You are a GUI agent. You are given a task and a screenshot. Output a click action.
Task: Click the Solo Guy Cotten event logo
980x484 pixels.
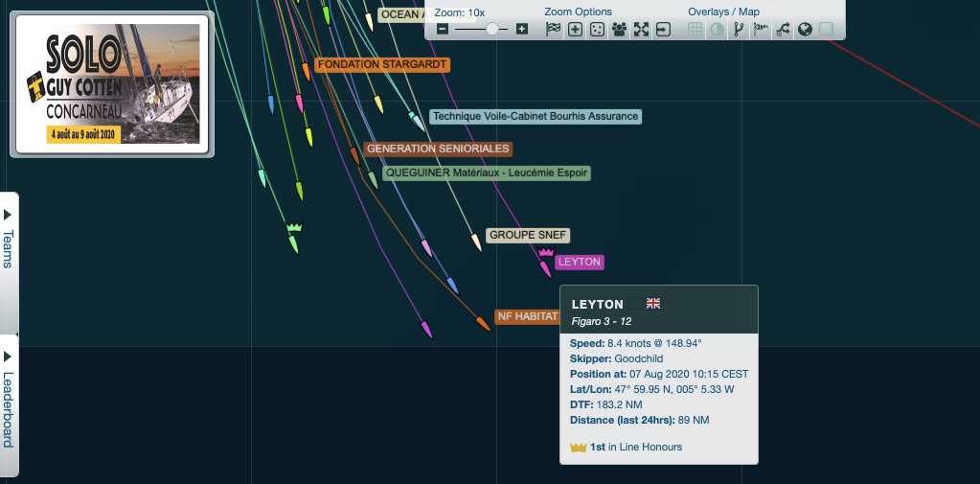coord(112,83)
